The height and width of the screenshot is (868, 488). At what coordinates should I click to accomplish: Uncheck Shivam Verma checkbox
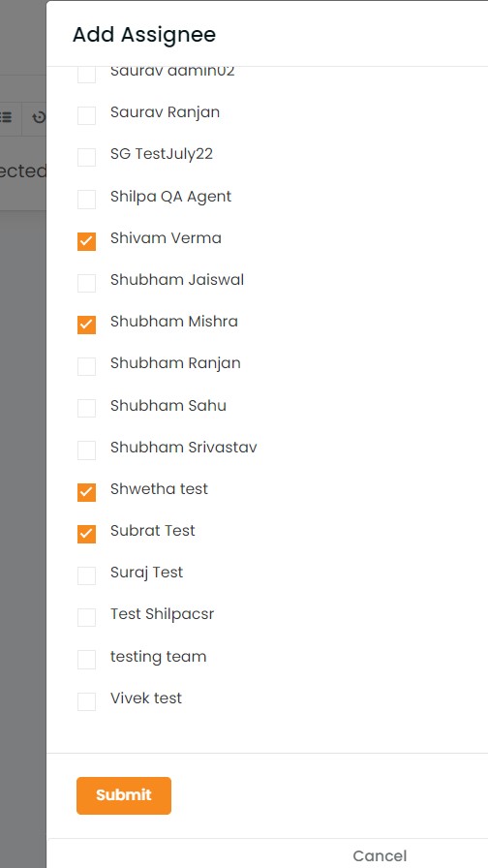tap(86, 241)
